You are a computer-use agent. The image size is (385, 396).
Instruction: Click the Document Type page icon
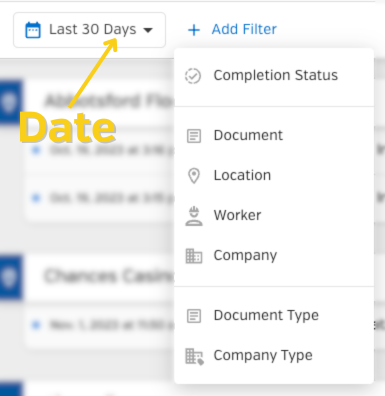point(194,316)
